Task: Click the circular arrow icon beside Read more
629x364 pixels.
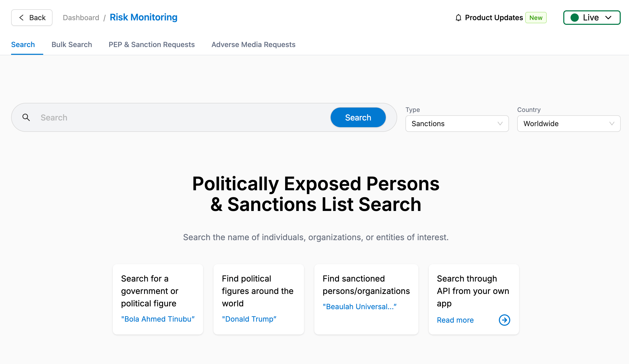Action: [x=504, y=320]
